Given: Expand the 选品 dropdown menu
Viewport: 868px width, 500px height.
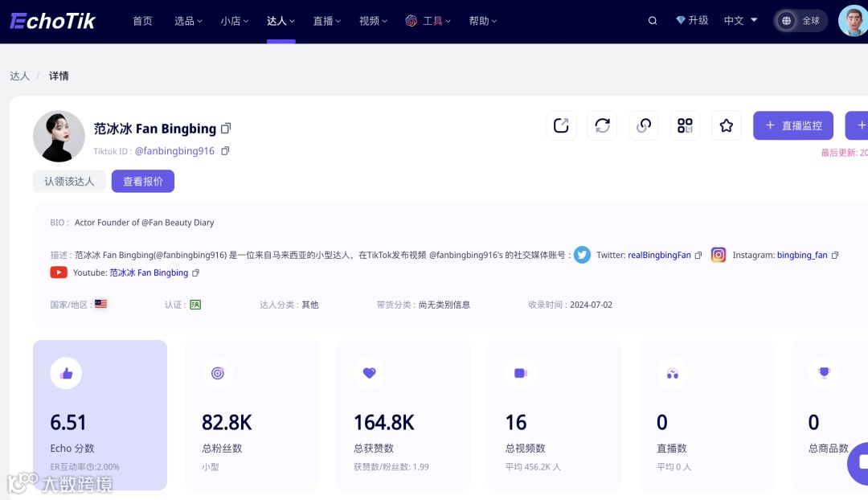Looking at the screenshot, I should 188,21.
